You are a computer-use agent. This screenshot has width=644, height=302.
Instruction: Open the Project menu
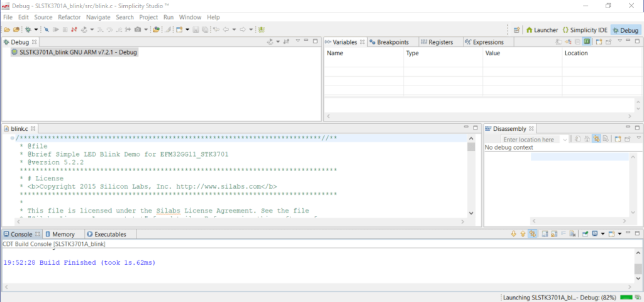pos(148,17)
